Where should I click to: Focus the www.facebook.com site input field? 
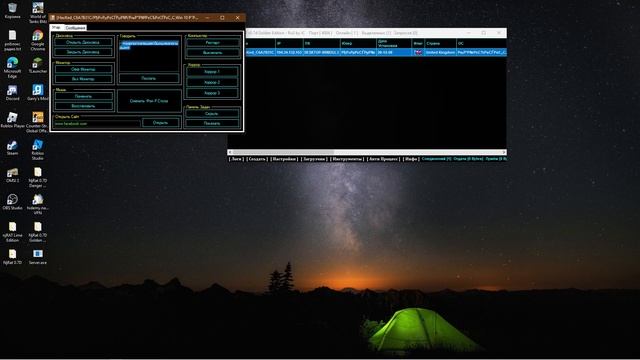pos(97,123)
